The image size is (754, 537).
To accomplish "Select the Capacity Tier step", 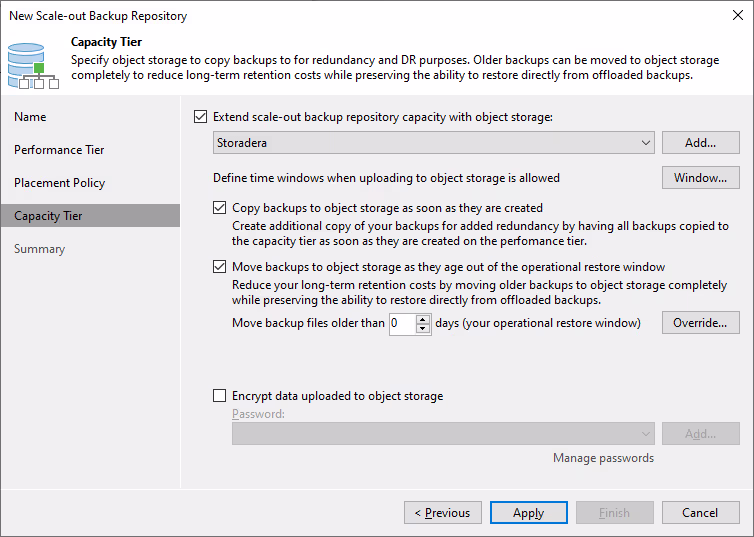I will tap(48, 216).
